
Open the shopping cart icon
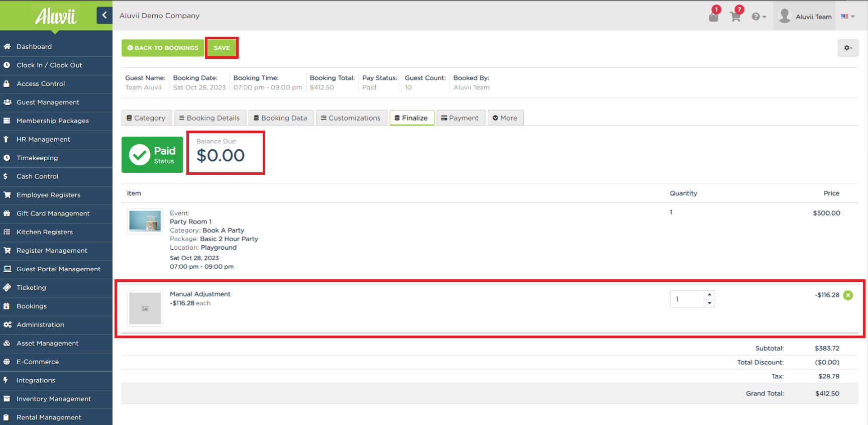[735, 17]
